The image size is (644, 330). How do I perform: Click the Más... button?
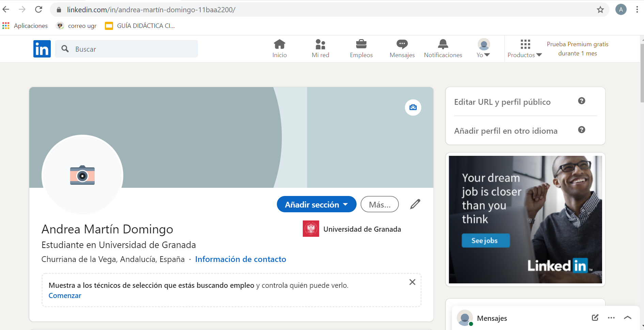point(379,204)
